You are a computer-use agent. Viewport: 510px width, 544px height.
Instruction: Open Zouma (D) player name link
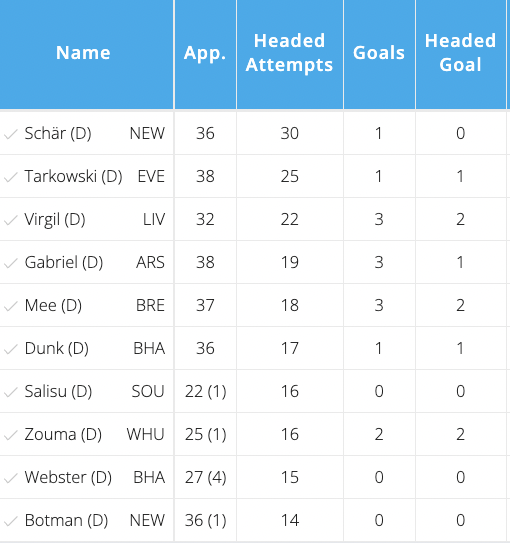click(x=63, y=434)
